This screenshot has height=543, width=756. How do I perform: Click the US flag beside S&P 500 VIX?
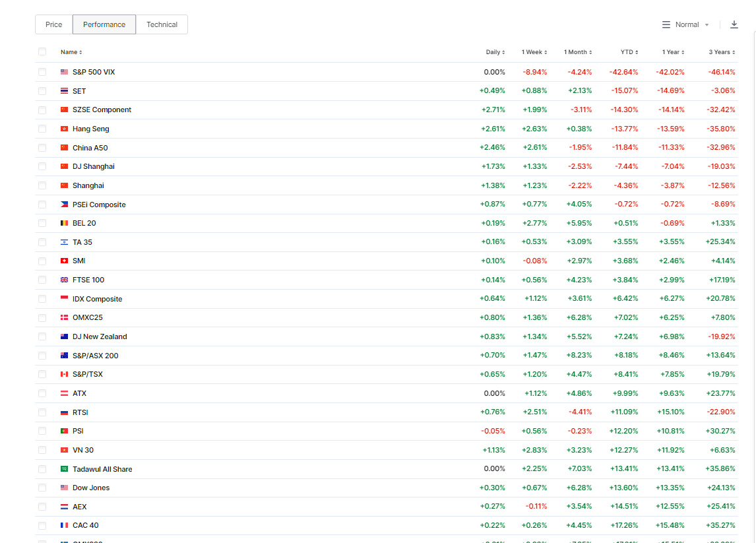tap(64, 72)
